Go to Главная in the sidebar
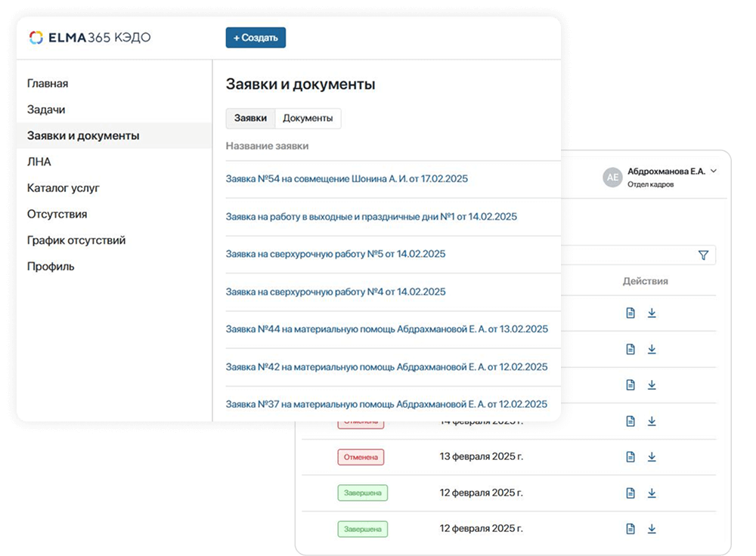The image size is (756, 556). pos(48,84)
